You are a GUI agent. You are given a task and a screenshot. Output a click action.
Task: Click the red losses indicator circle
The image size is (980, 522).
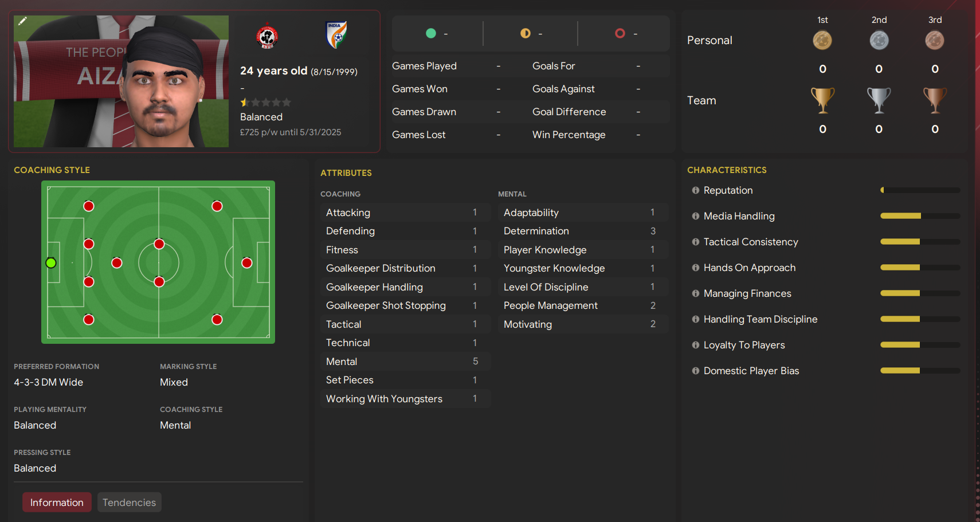click(620, 33)
